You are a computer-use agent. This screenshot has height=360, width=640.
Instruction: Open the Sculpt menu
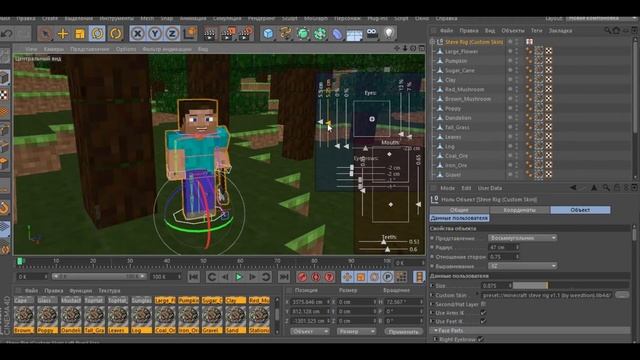[x=289, y=18]
